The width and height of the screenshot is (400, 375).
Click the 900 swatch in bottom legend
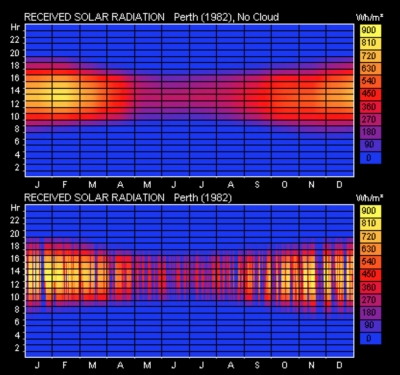[x=370, y=211]
